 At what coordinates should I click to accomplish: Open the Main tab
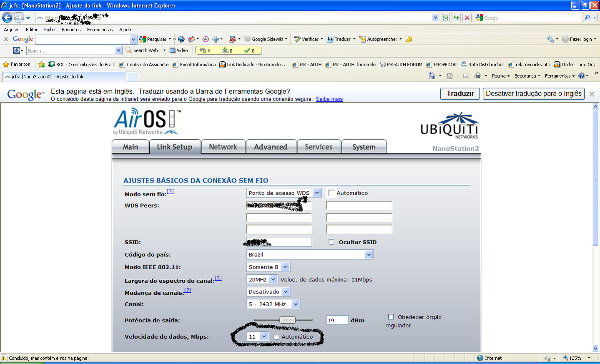(x=131, y=147)
